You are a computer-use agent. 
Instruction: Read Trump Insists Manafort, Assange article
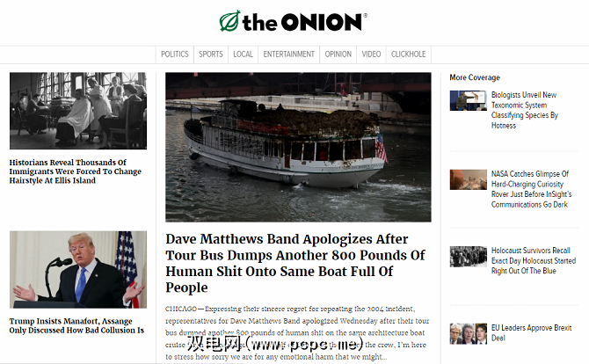[76, 325]
